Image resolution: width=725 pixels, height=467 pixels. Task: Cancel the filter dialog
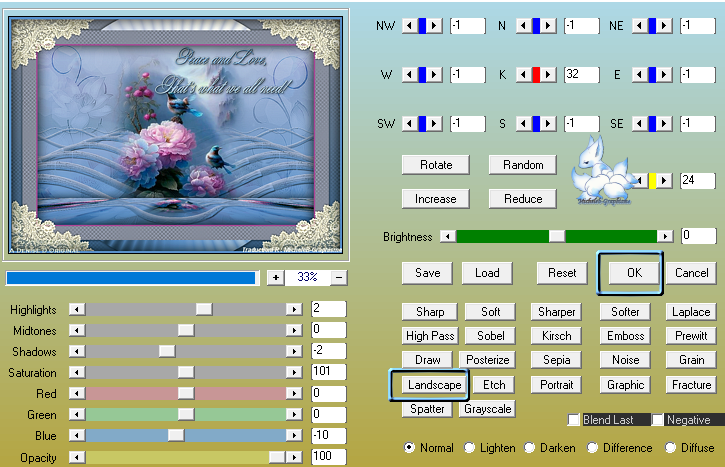point(691,273)
